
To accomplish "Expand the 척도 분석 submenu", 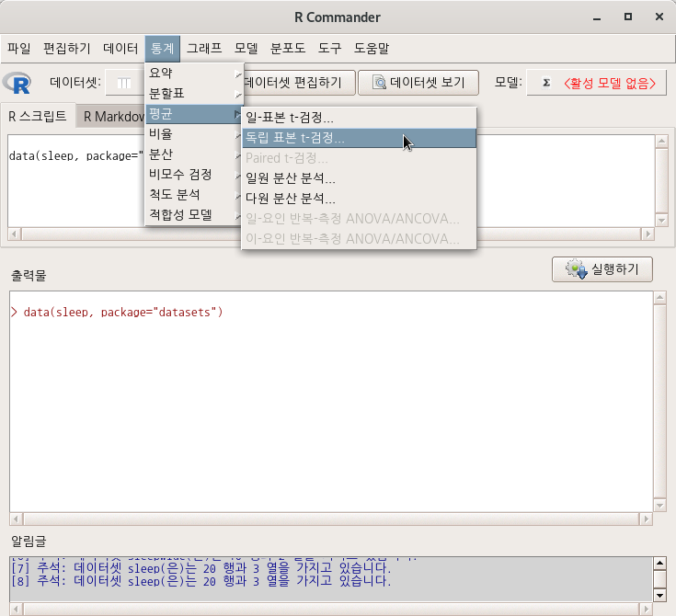I will [x=194, y=195].
